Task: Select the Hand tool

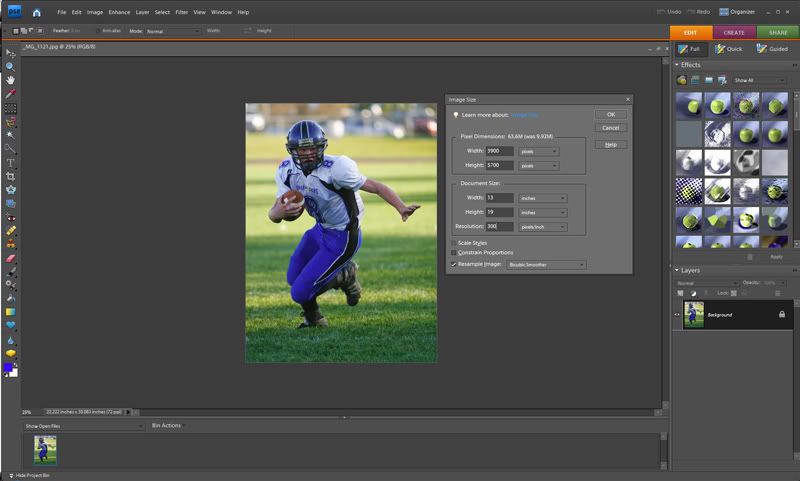Action: (10, 79)
